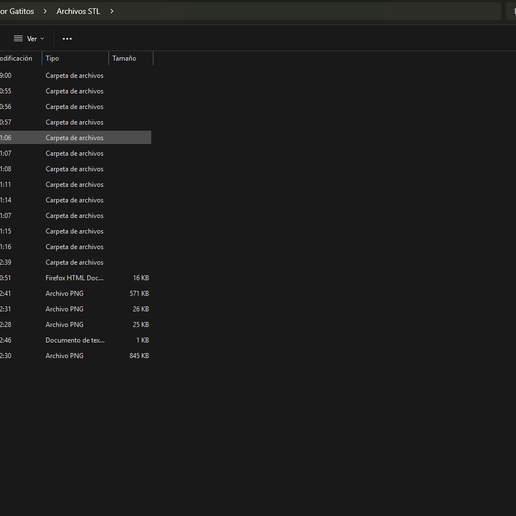This screenshot has width=516, height=516.
Task: Select the 26 KB PNG file
Action: (x=75, y=309)
